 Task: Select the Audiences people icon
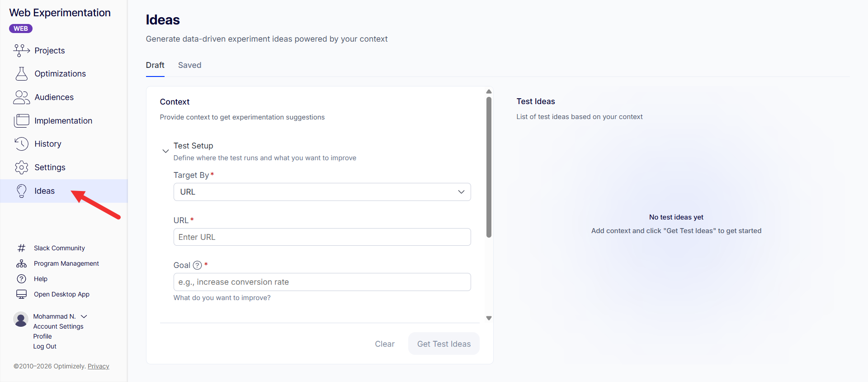21,97
